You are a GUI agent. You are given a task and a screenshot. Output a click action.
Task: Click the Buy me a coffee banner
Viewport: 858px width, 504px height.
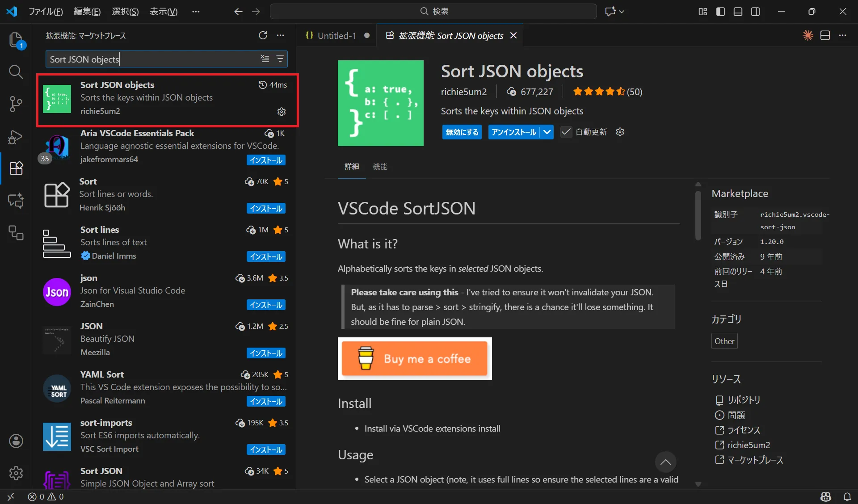click(414, 359)
